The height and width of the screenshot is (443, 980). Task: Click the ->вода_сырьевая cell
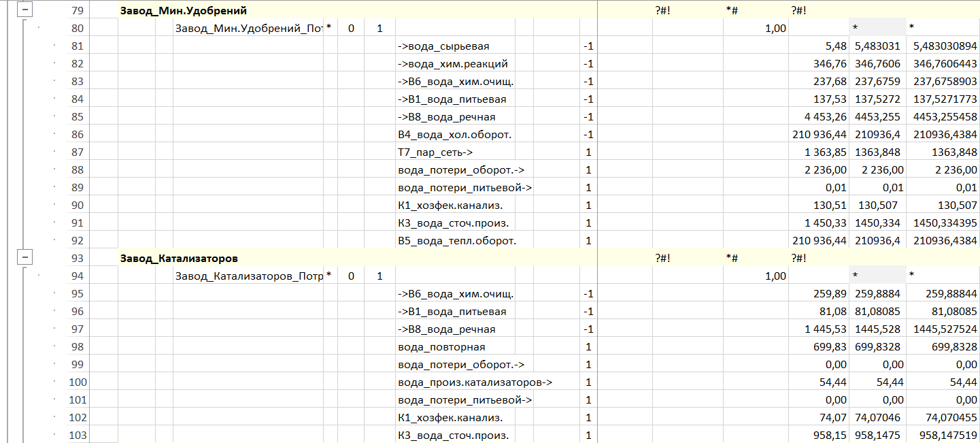pos(443,46)
